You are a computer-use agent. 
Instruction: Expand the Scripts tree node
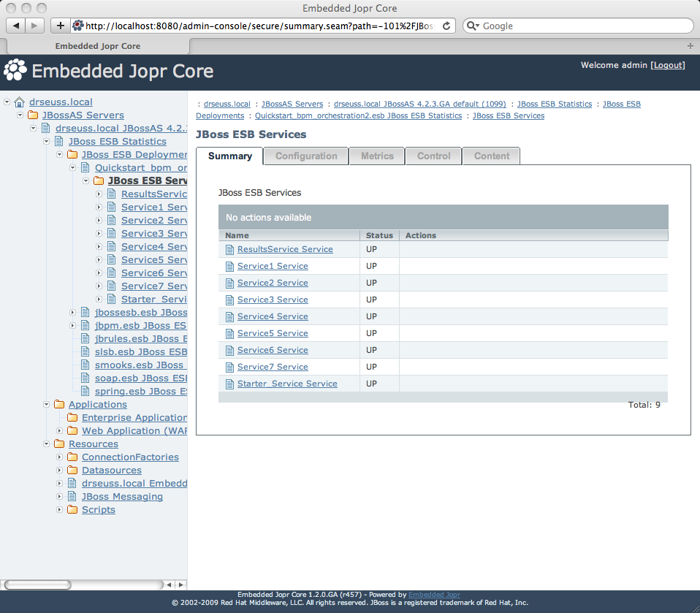(x=59, y=509)
